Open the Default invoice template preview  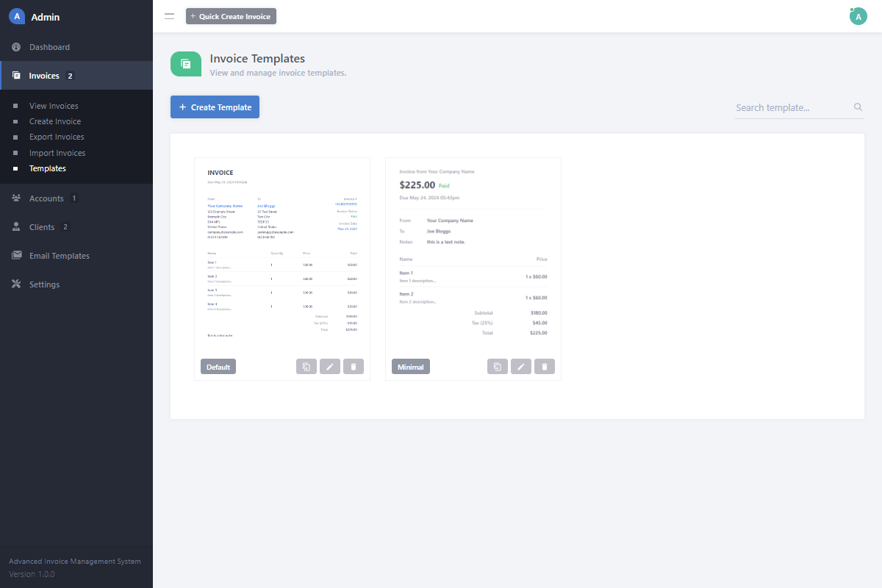pyautogui.click(x=282, y=254)
